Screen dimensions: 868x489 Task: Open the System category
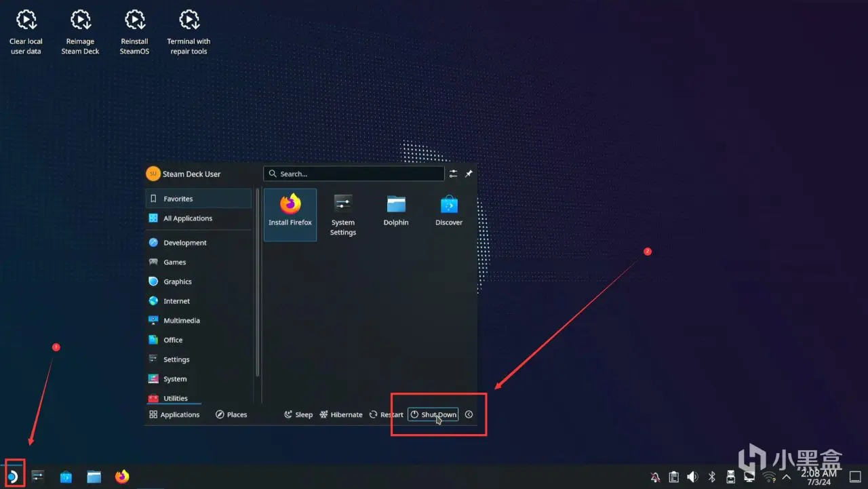pyautogui.click(x=199, y=379)
